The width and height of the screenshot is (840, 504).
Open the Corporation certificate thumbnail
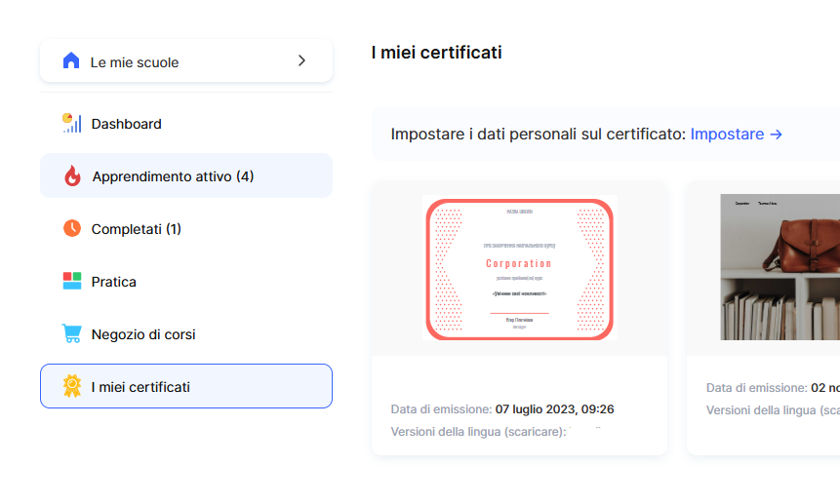(519, 268)
